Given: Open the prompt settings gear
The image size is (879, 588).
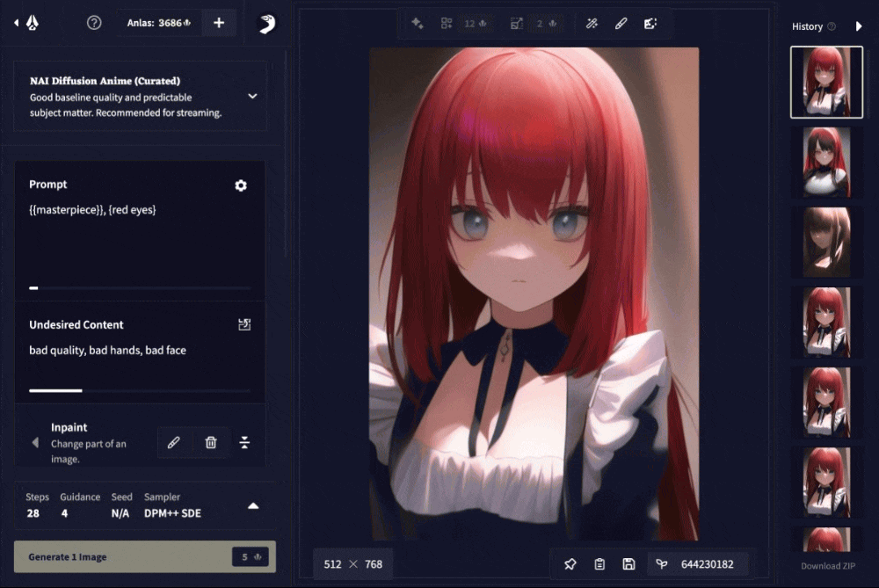Looking at the screenshot, I should click(241, 185).
